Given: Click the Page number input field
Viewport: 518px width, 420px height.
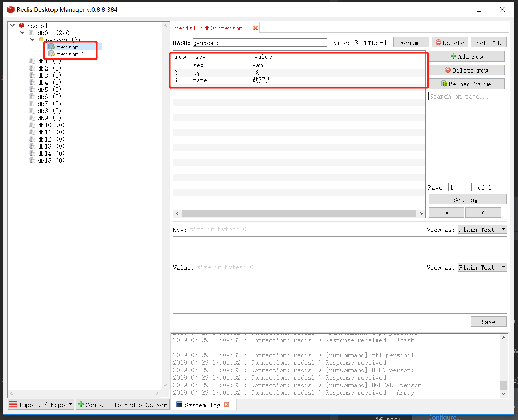Looking at the screenshot, I should [460, 187].
